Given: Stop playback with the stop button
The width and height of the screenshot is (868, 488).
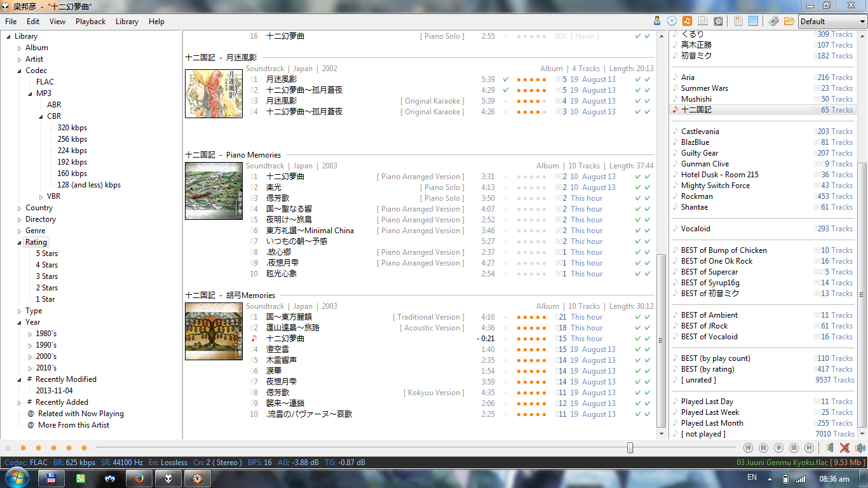Looking at the screenshot, I should 794,448.
